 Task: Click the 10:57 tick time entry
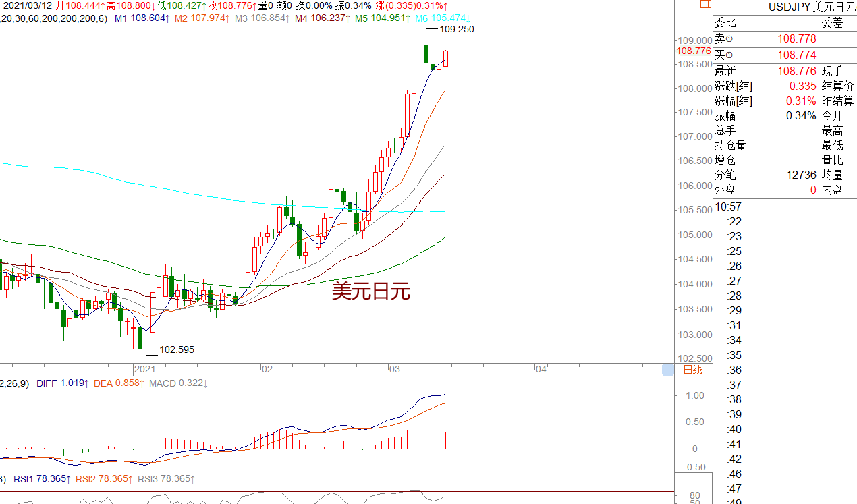(728, 207)
